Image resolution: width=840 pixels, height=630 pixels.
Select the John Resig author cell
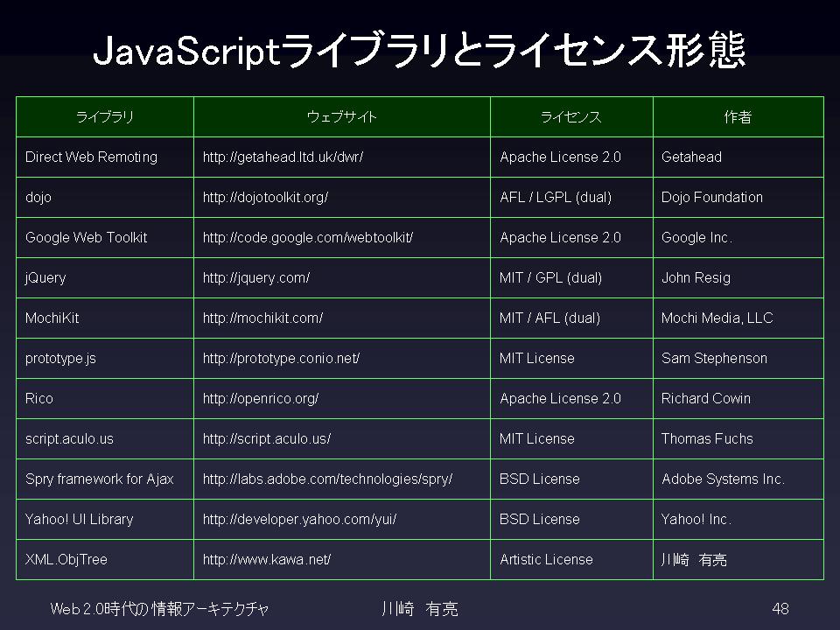pos(738,278)
